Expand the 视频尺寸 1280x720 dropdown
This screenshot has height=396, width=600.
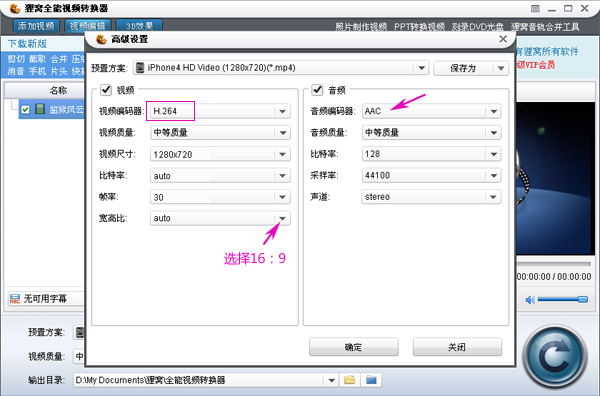point(282,154)
